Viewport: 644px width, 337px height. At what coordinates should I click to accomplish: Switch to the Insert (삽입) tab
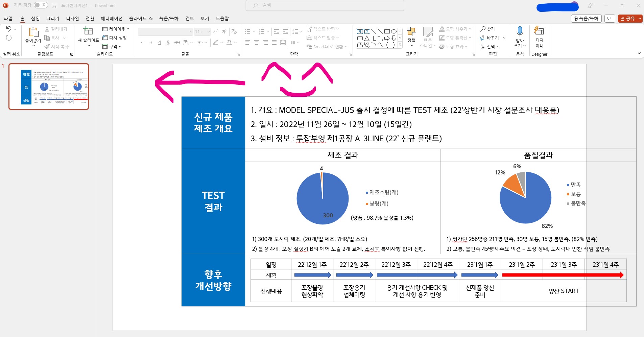[x=35, y=19]
